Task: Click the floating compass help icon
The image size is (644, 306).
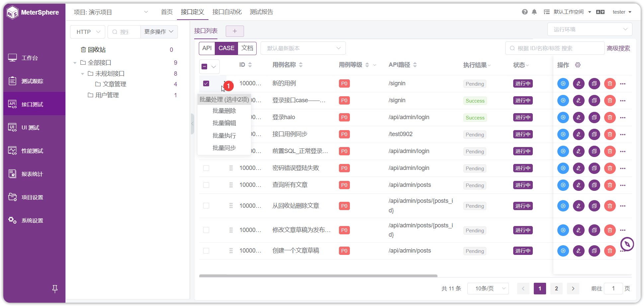Action: coord(627,244)
